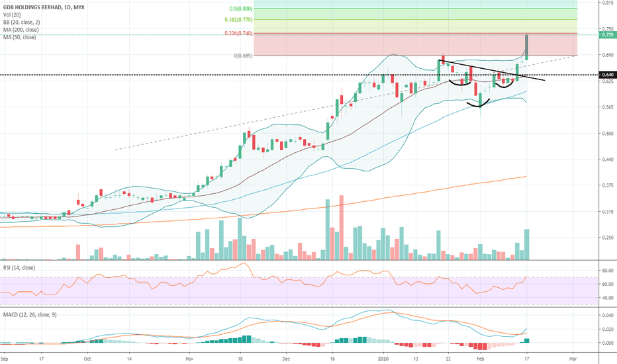Click the 0.375 price axis label

[608, 185]
